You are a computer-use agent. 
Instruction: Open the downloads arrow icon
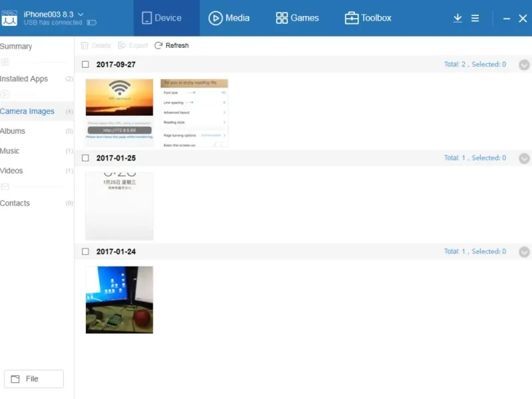point(458,18)
